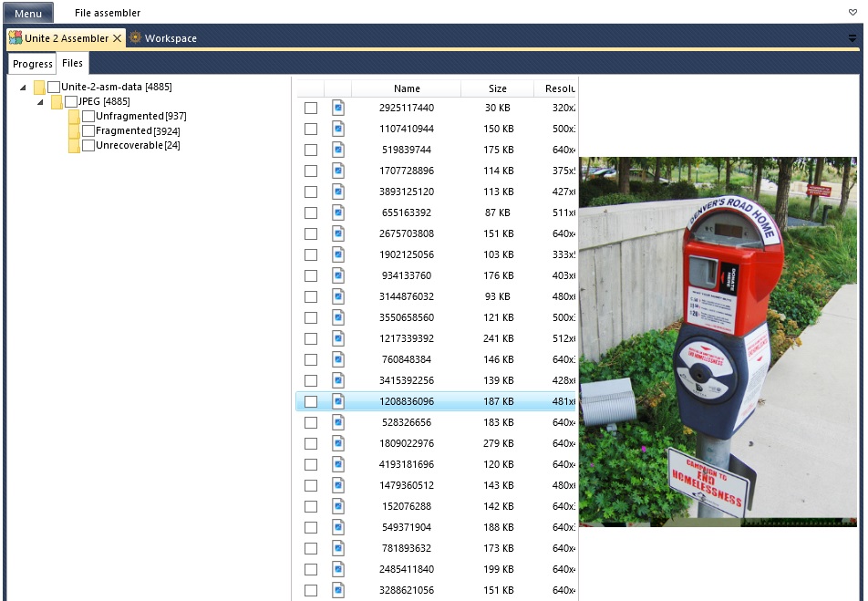Select the Files tab
This screenshot has width=868, height=601.
coord(73,63)
